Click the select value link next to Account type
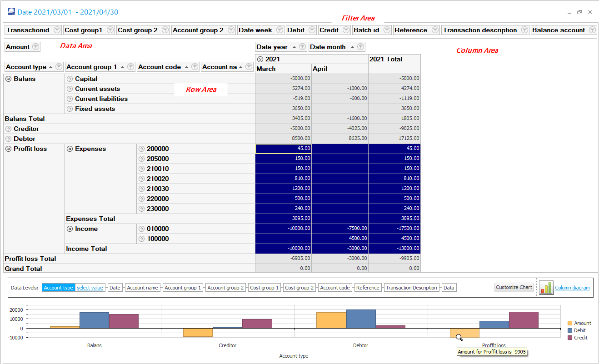The width and height of the screenshot is (599, 364). (x=90, y=287)
